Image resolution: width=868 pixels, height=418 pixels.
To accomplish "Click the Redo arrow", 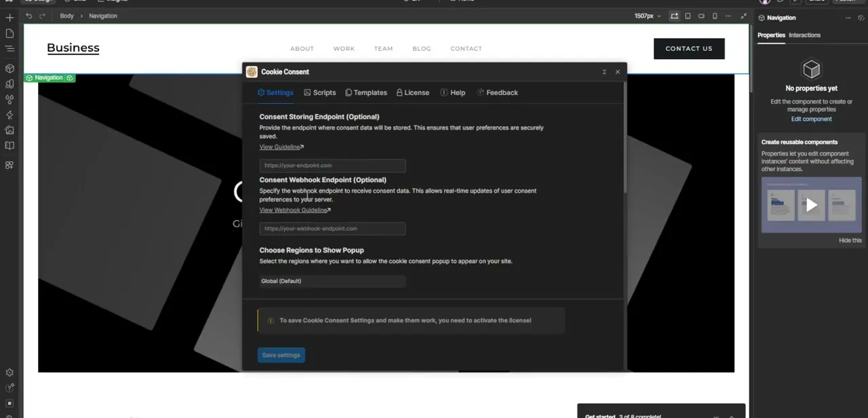I will pos(42,16).
